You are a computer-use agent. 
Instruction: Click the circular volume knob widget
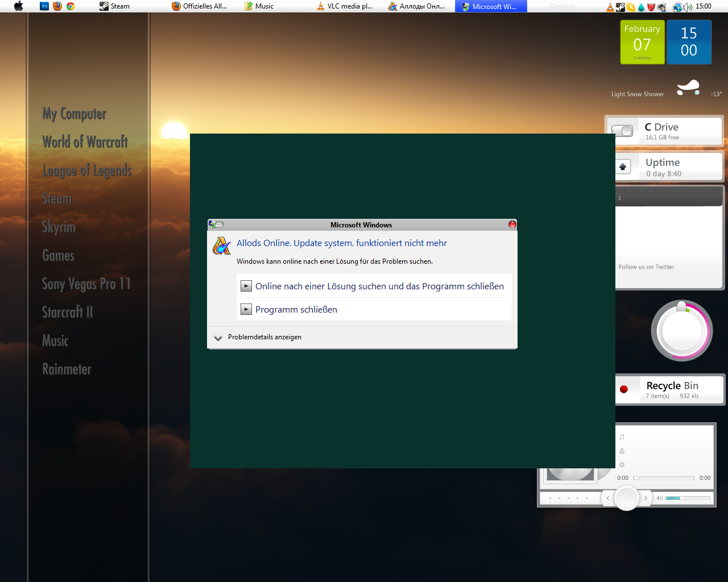point(682,331)
